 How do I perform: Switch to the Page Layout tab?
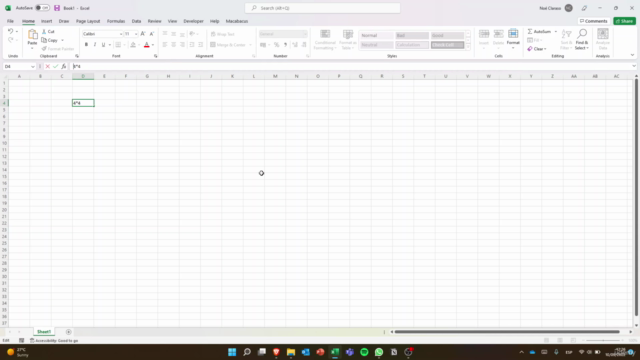[88, 21]
